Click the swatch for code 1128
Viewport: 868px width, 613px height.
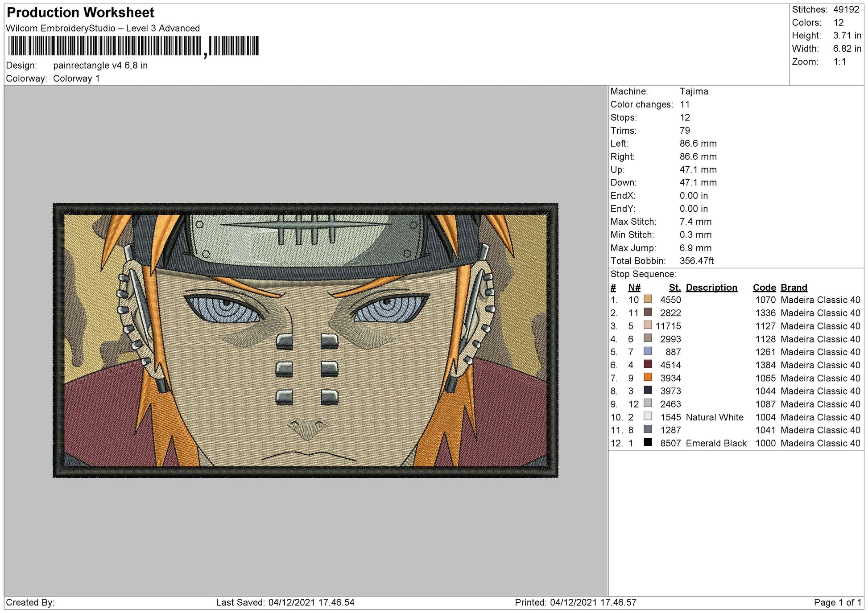(x=648, y=338)
